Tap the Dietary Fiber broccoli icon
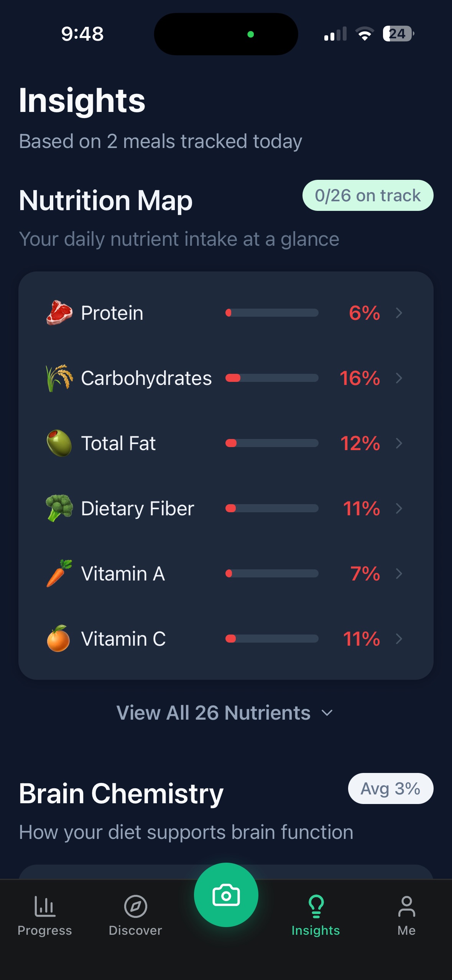 pos(59,508)
